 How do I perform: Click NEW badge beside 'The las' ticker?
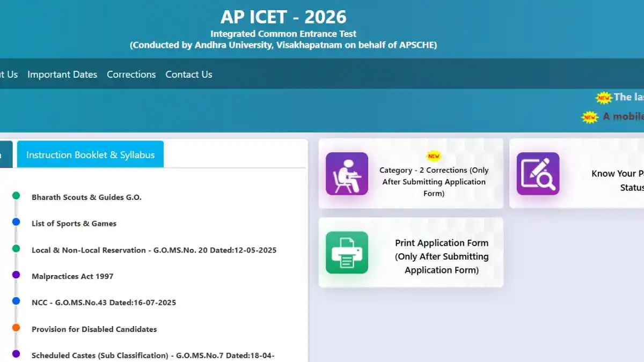pos(604,98)
